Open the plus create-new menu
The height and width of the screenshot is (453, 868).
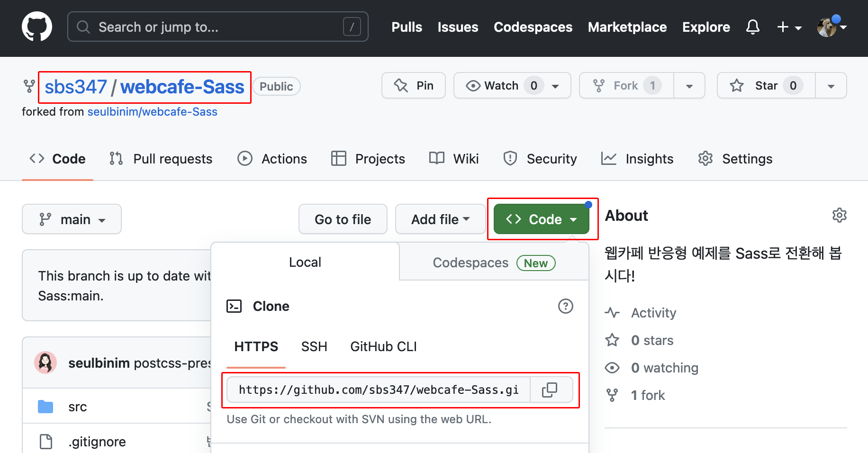click(x=789, y=27)
